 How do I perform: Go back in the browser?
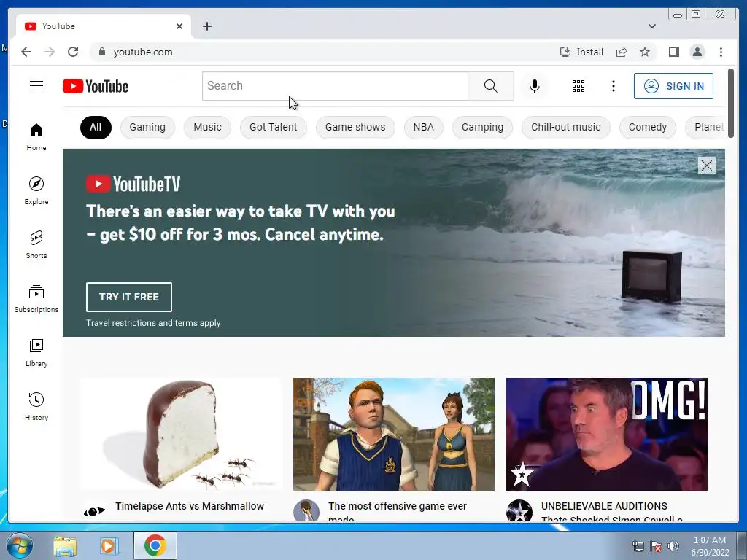point(26,52)
